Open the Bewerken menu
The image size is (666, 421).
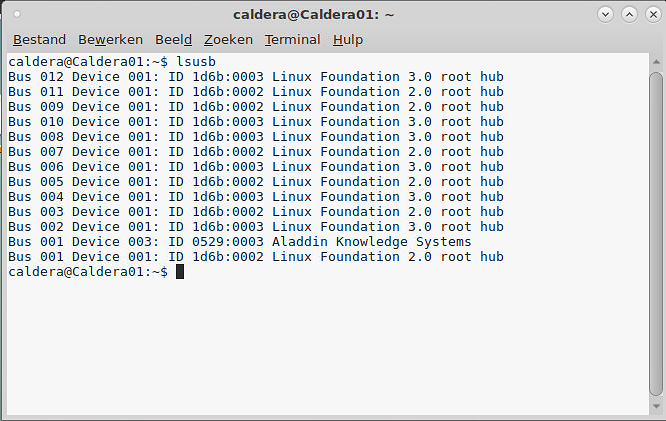(x=112, y=40)
